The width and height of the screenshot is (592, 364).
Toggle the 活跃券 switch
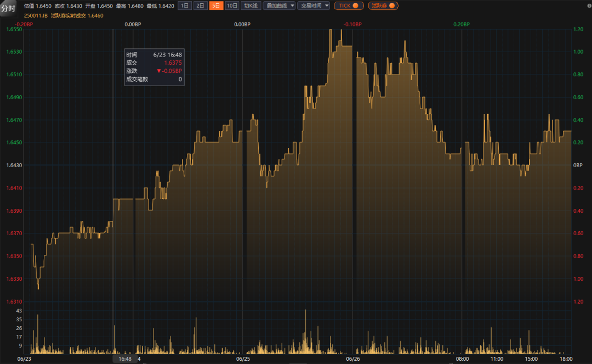383,5
